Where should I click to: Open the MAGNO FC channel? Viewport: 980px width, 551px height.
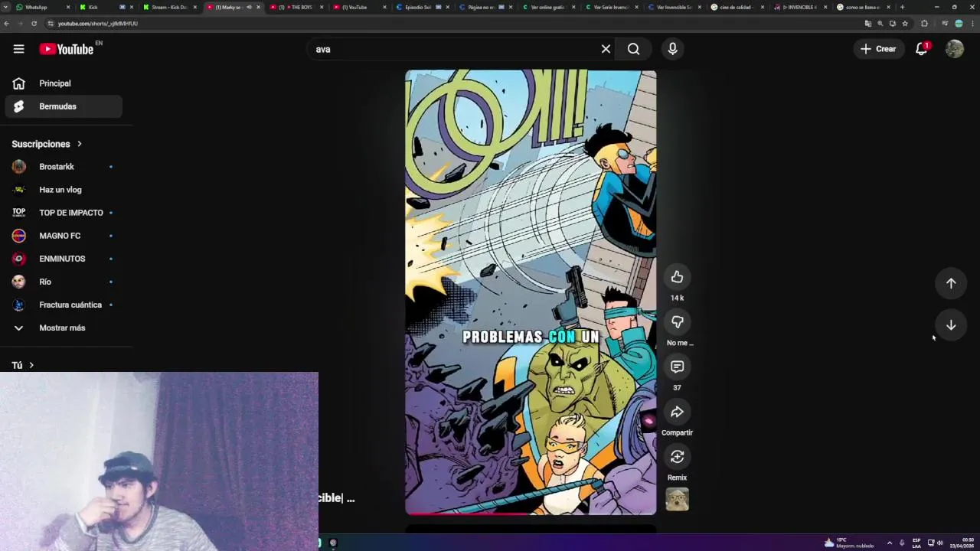64,236
